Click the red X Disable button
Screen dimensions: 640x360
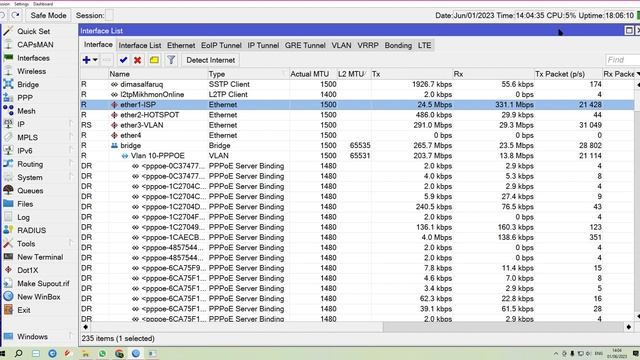138,60
